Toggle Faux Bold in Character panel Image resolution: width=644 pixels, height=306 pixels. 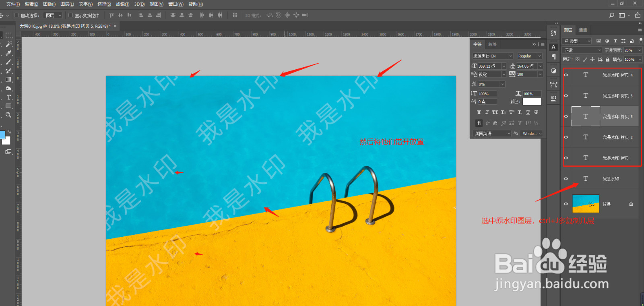[x=479, y=112]
